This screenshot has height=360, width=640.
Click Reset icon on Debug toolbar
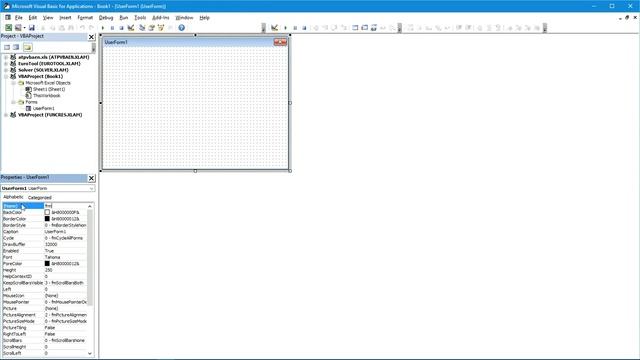(304, 28)
